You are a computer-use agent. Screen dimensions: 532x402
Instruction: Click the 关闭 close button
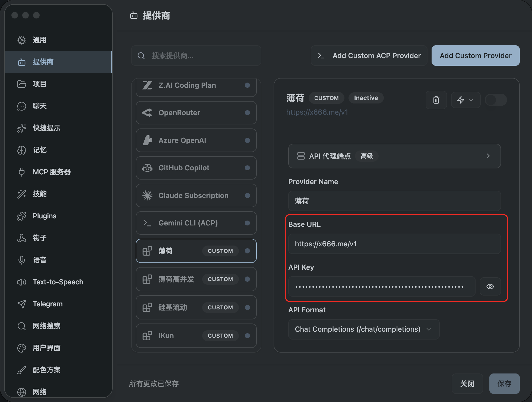467,384
